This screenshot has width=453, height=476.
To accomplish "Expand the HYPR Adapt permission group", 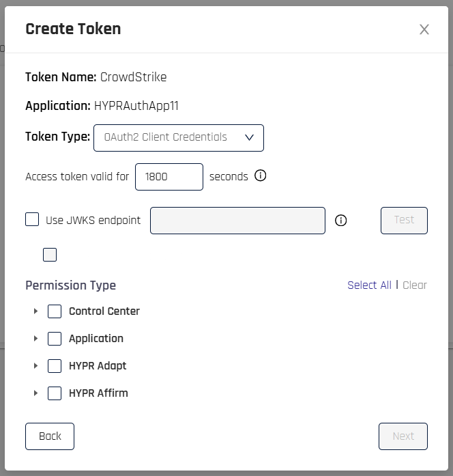I will tap(35, 366).
